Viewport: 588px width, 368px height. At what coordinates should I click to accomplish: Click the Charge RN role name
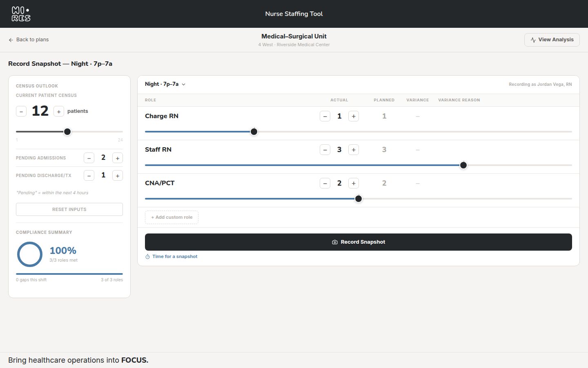[162, 116]
